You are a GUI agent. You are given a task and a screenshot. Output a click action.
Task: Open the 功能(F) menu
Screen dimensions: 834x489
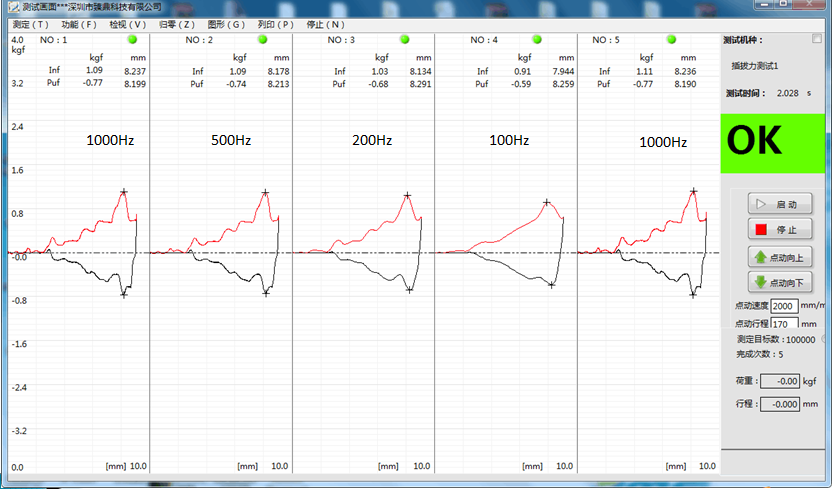click(x=79, y=23)
